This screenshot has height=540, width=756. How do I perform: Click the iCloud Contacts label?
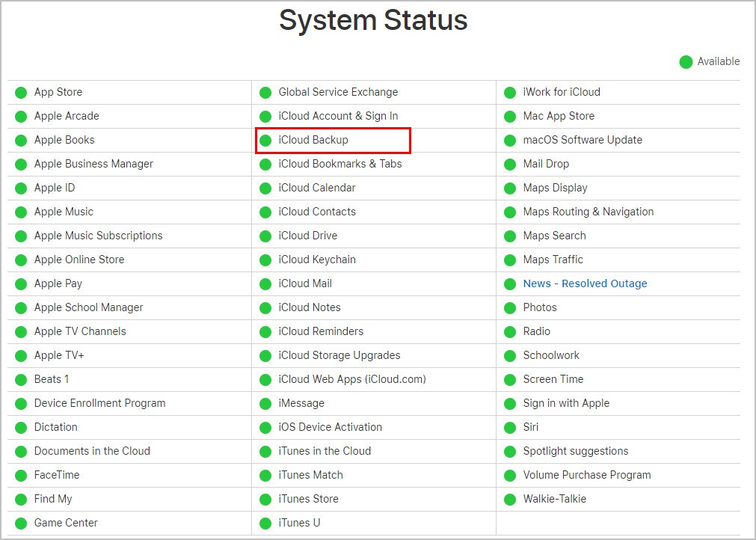317,212
